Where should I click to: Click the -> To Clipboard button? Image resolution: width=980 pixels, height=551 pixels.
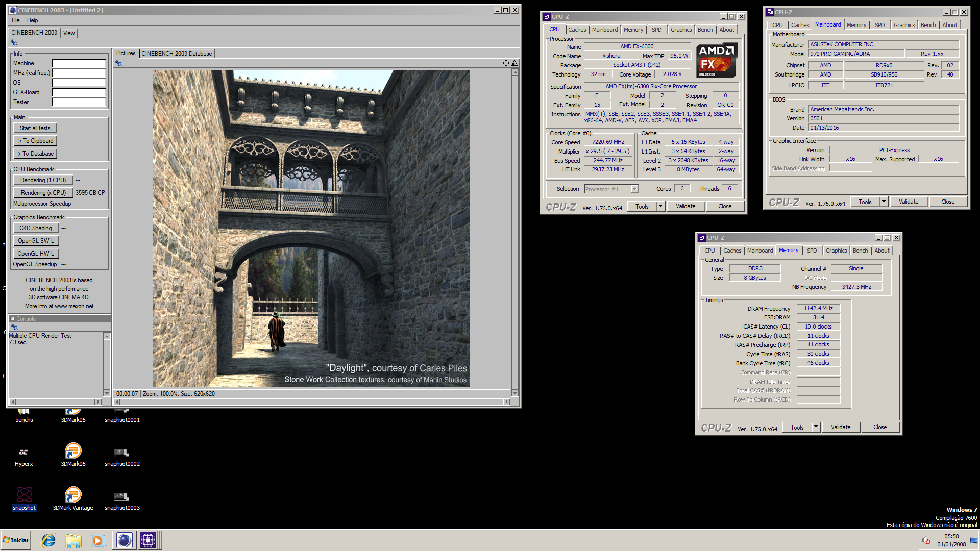click(35, 141)
